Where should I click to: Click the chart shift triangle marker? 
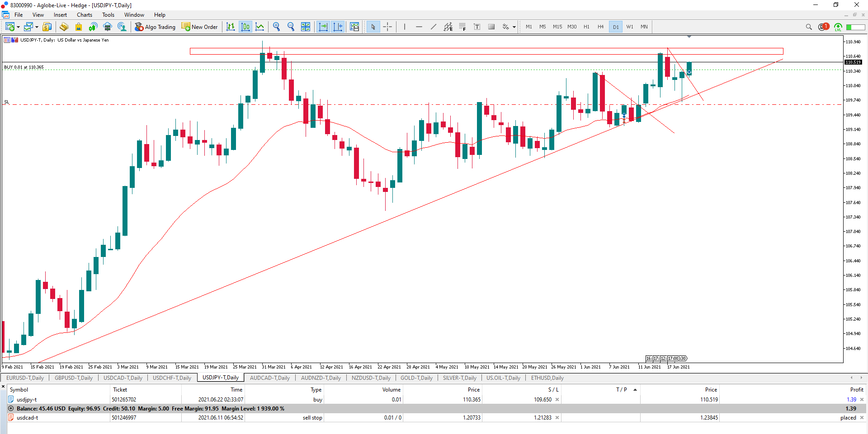689,37
